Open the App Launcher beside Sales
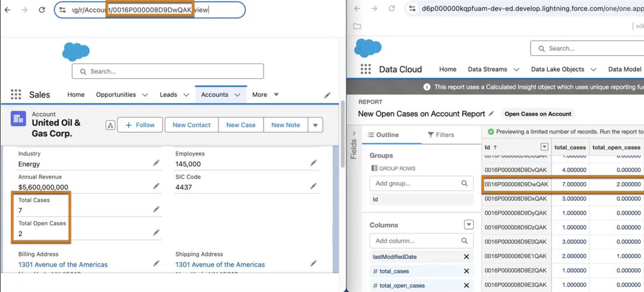The height and width of the screenshot is (292, 644). point(16,94)
